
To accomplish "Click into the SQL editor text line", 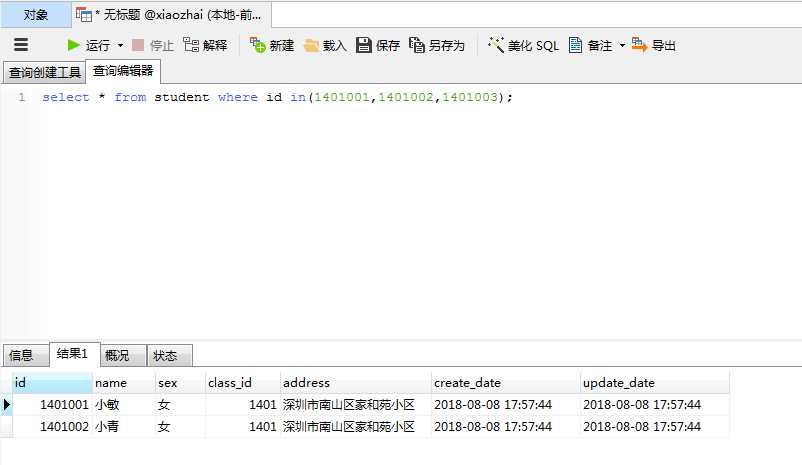I will (277, 97).
